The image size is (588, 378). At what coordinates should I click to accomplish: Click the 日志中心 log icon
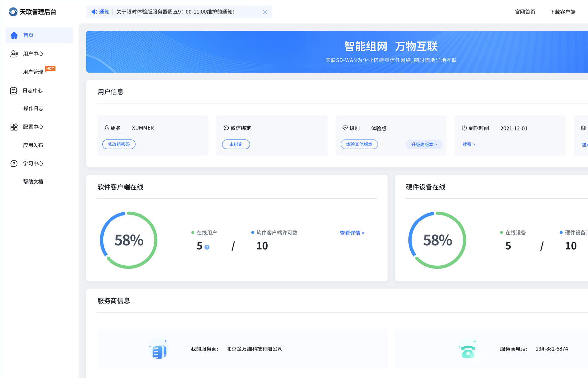(14, 91)
